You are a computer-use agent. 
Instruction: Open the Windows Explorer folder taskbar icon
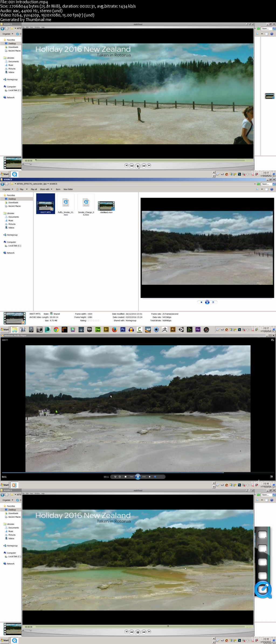[15, 329]
